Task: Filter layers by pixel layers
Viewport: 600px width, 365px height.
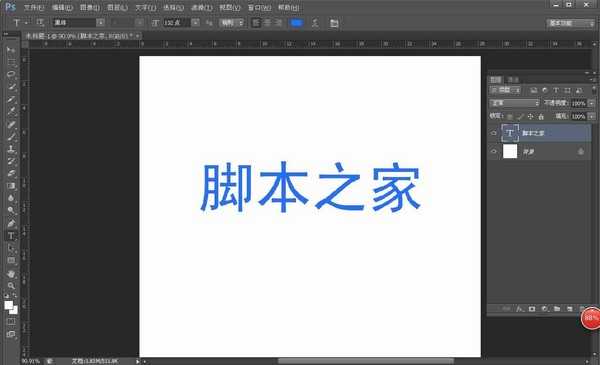Action: point(533,90)
